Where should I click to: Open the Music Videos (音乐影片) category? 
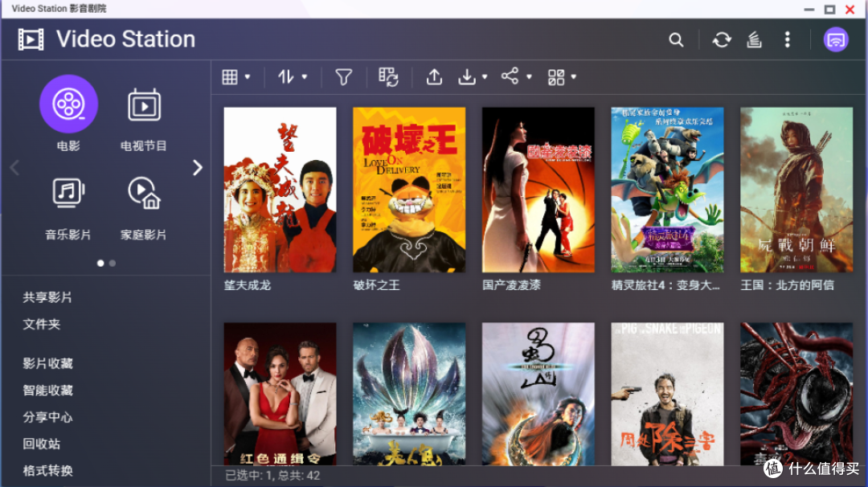[x=68, y=193]
